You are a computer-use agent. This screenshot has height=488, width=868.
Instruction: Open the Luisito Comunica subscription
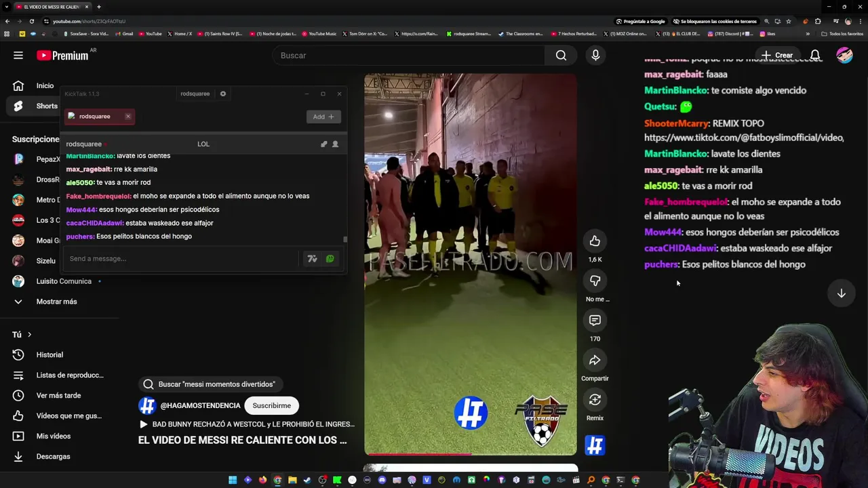point(64,281)
